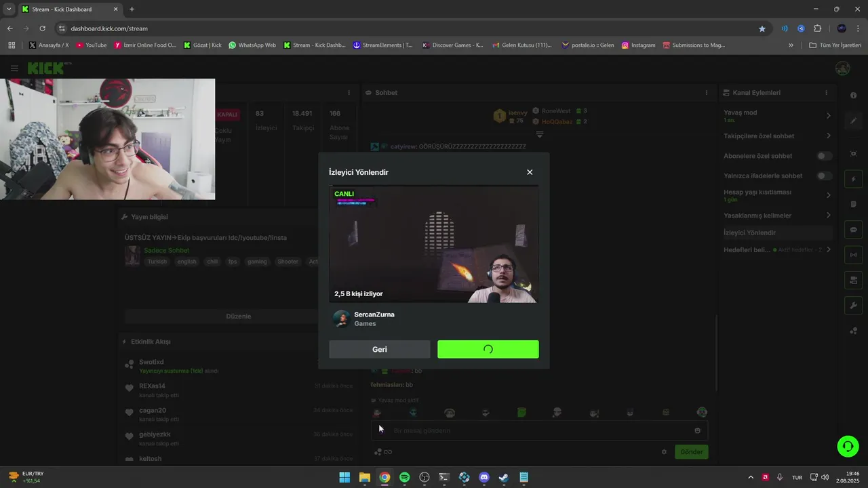This screenshot has width=868, height=488.
Task: Toggle the wrench panel icon in sidebar
Action: coord(854,306)
